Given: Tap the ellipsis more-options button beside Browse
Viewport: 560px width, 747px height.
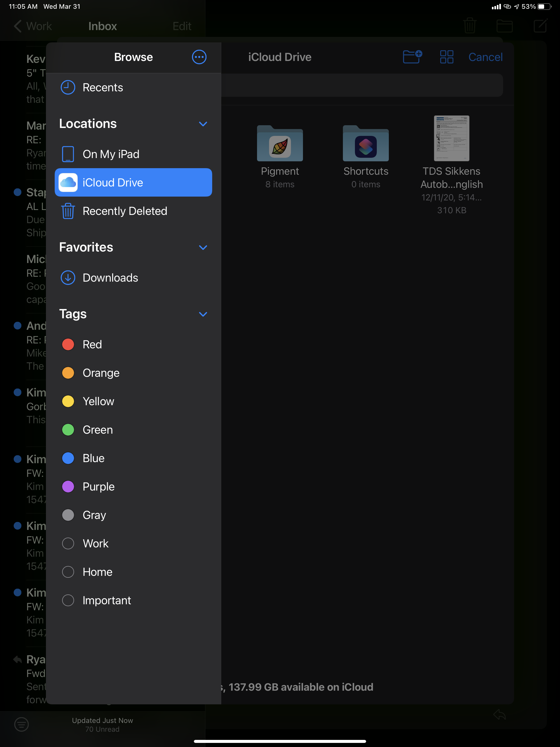Looking at the screenshot, I should pos(199,57).
